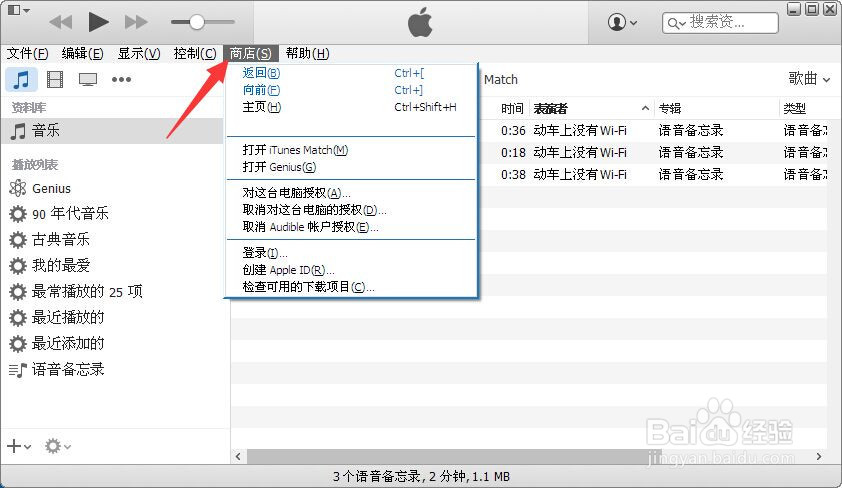The width and height of the screenshot is (842, 488).
Task: Choose 返回(B) in the store menu
Action: pyautogui.click(x=352, y=73)
